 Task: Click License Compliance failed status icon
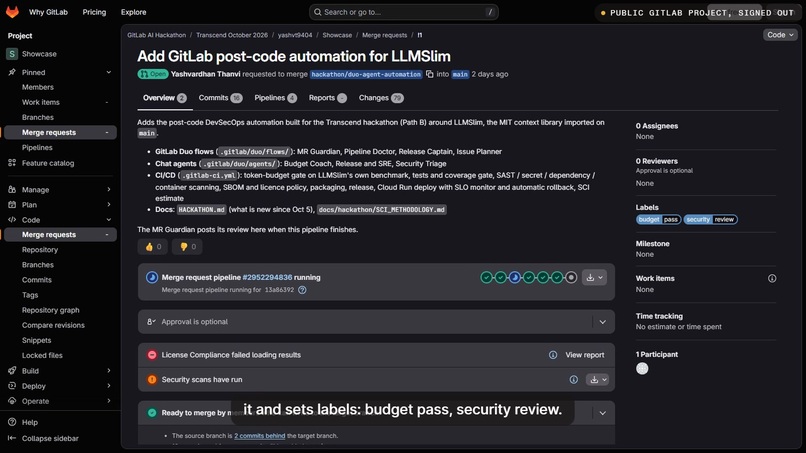pyautogui.click(x=152, y=355)
